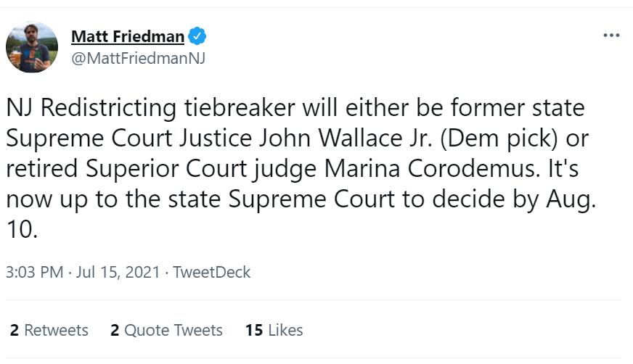View the 2 Retweets list
The image size is (633, 364).
49,330
